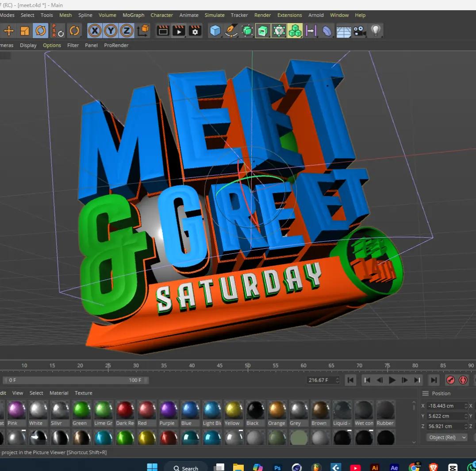This screenshot has width=476, height=471.
Task: Click frame 60 on timeline ruler
Action: [x=303, y=365]
